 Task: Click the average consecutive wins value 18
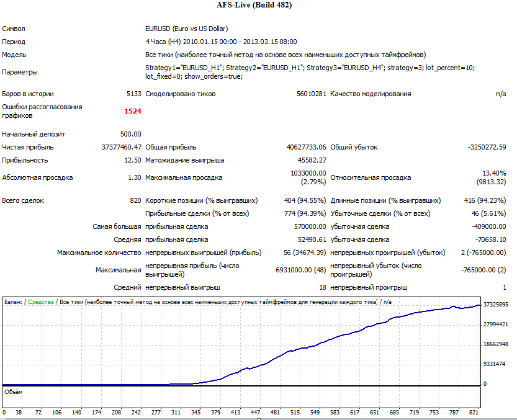tap(323, 287)
